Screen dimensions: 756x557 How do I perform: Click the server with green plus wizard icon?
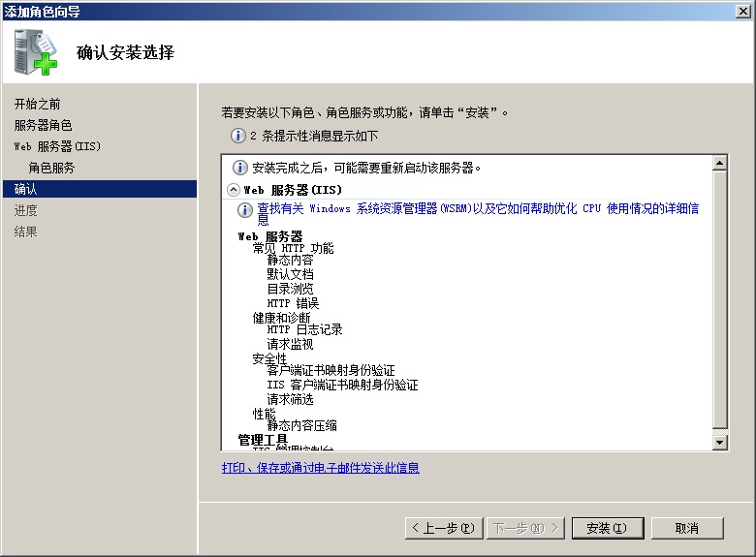pos(35,52)
